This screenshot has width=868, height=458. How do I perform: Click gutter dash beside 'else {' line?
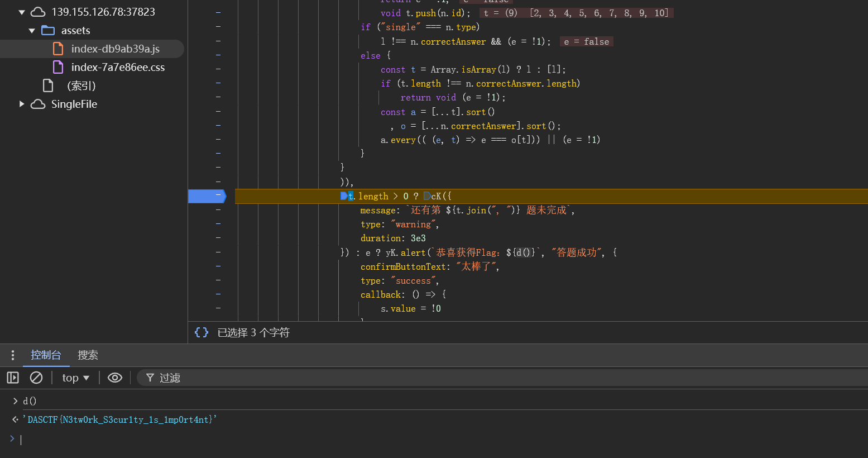pos(218,55)
